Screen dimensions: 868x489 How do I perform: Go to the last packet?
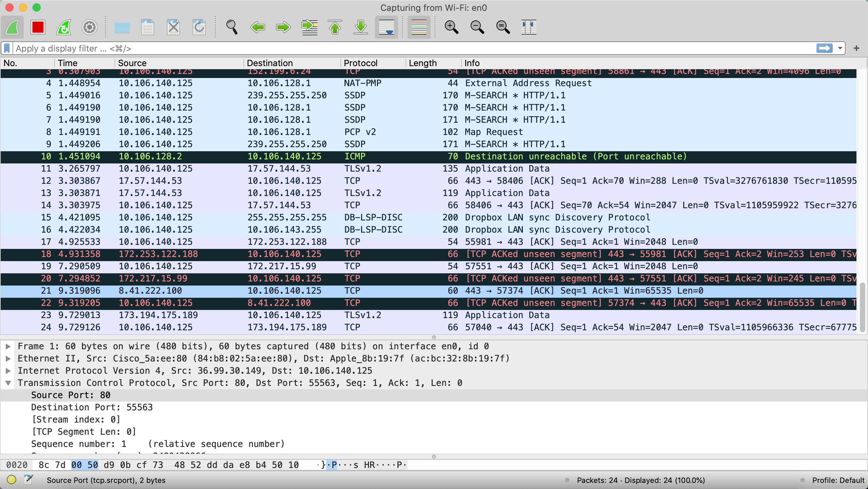tap(360, 27)
